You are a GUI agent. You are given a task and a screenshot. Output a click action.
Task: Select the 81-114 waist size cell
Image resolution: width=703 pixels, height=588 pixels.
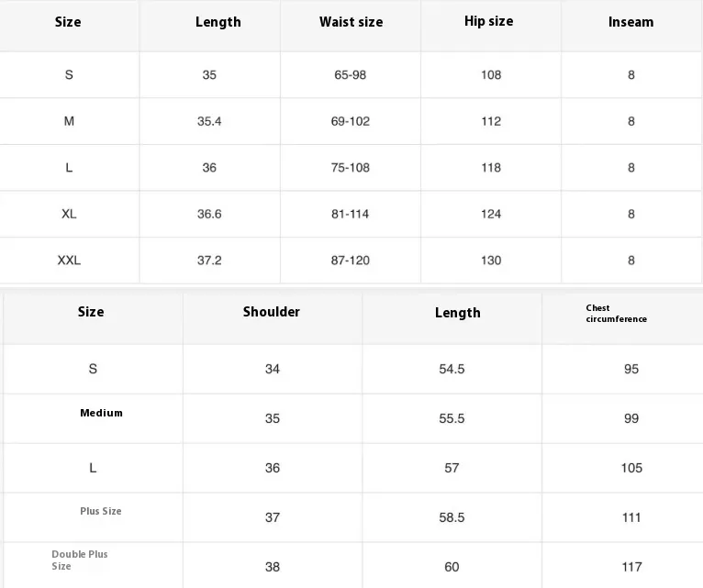pos(350,214)
